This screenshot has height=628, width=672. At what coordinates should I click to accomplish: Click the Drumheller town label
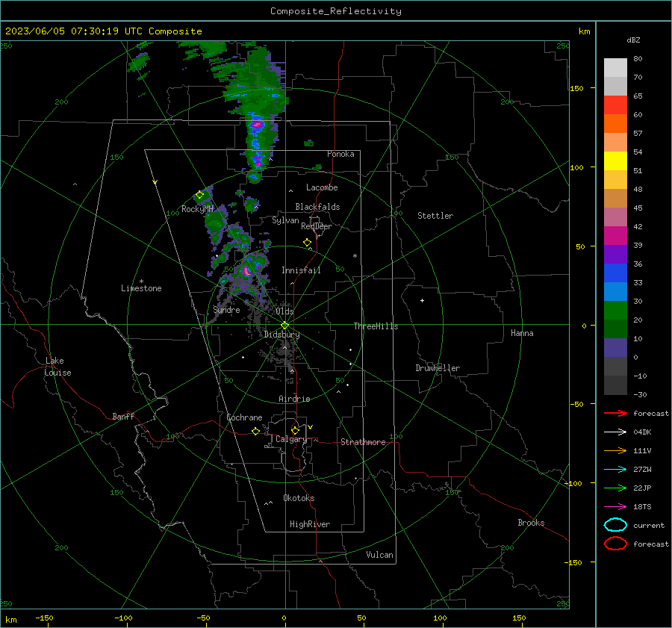tap(438, 368)
